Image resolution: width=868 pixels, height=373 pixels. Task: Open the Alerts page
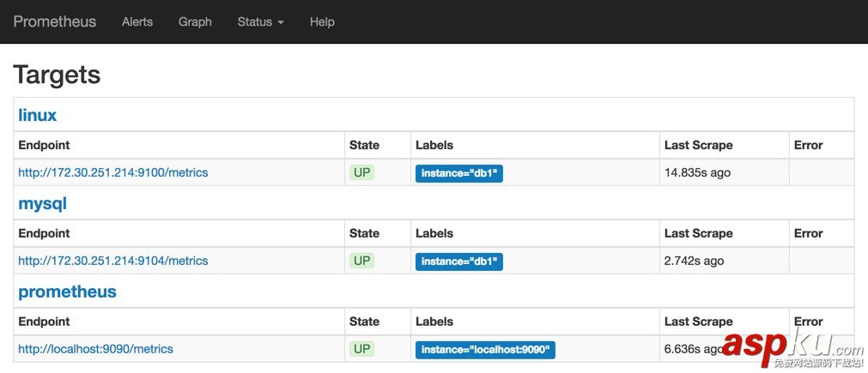[x=137, y=21]
